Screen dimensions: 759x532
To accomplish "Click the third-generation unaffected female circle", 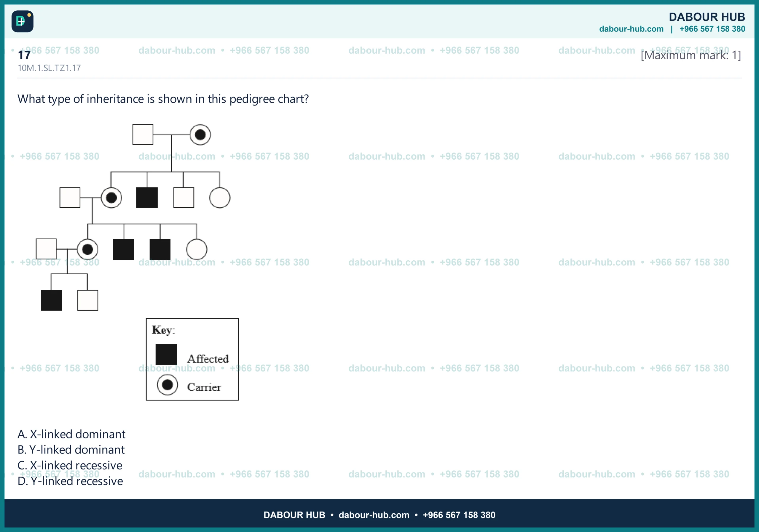I will coord(197,249).
